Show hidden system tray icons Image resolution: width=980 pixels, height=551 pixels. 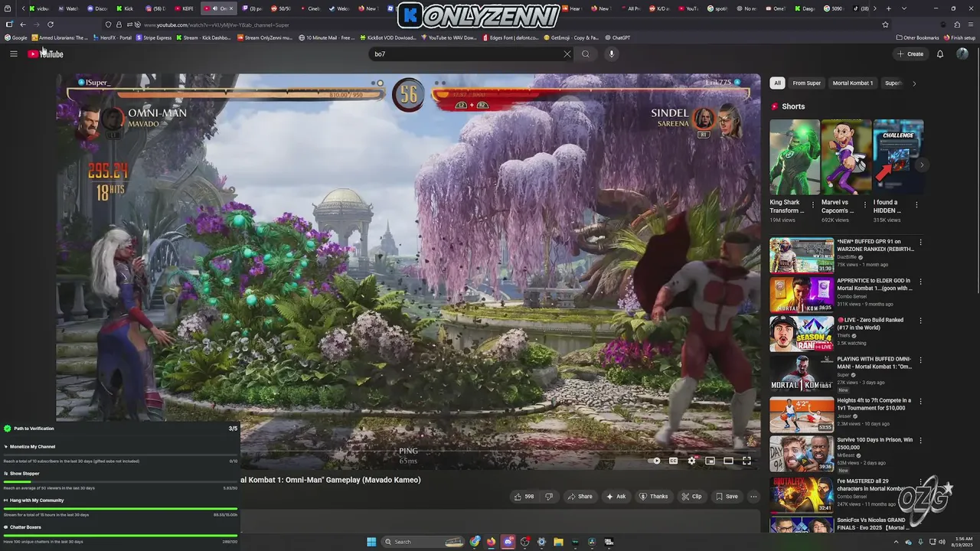896,542
